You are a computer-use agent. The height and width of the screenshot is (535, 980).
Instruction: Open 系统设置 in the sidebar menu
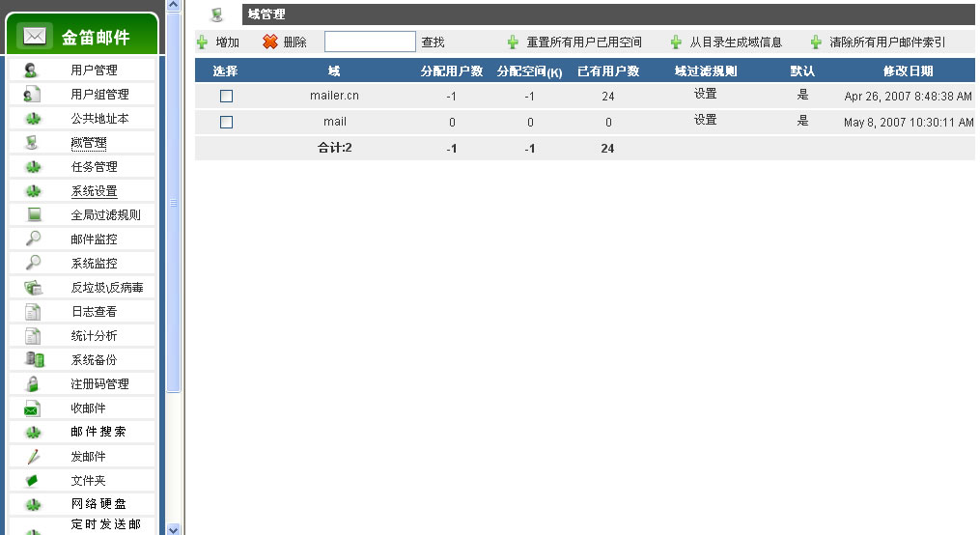click(94, 191)
